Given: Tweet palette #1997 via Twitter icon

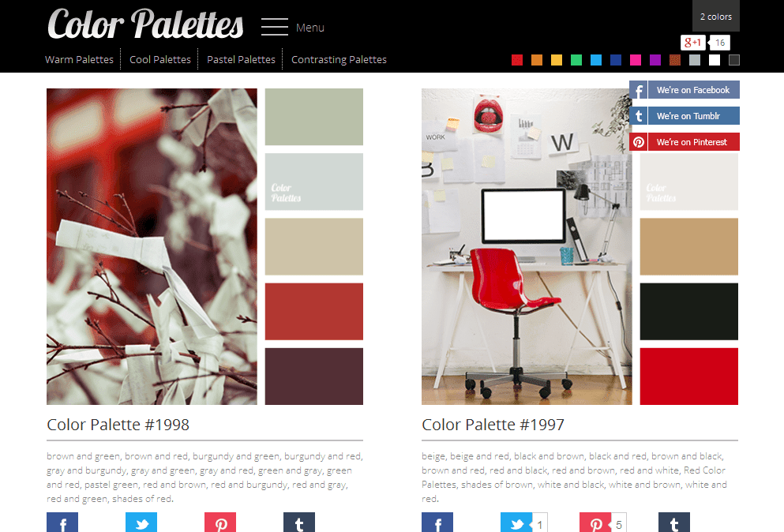Looking at the screenshot, I should pos(516,522).
